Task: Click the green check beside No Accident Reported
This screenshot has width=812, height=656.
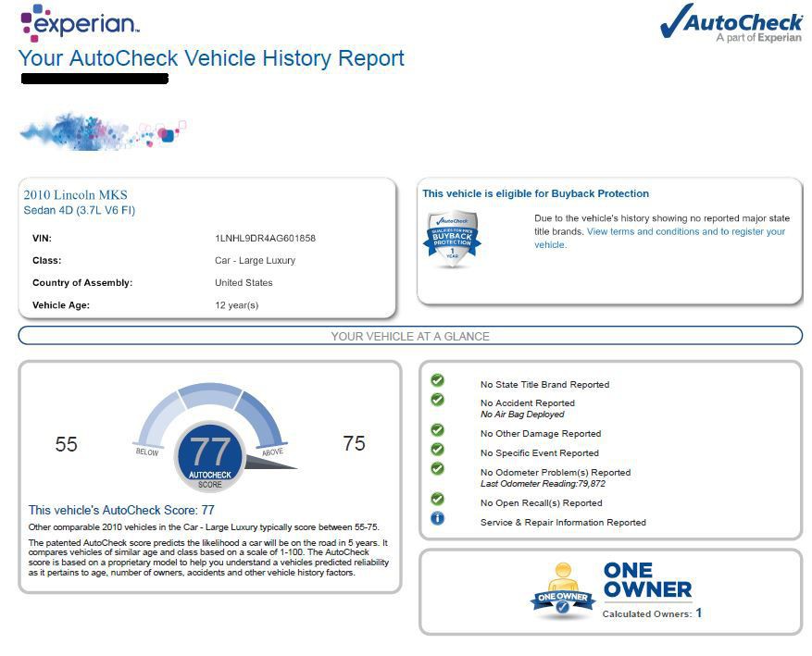Action: (x=437, y=400)
